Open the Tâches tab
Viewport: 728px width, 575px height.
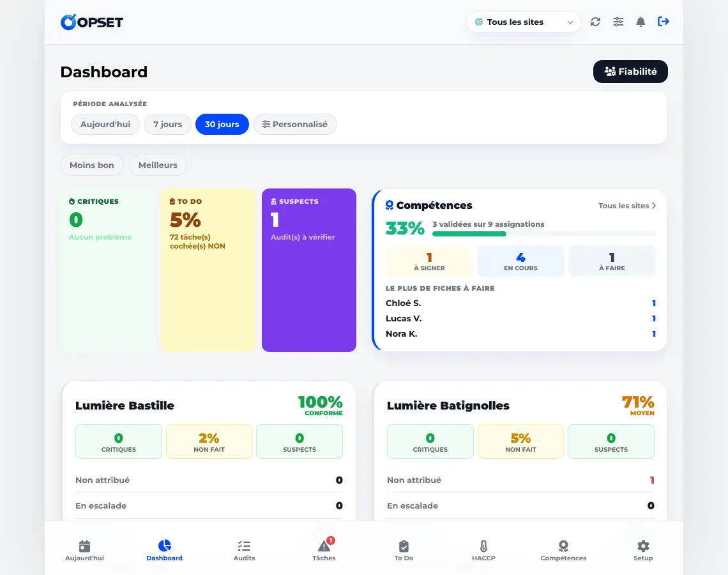coord(324,550)
